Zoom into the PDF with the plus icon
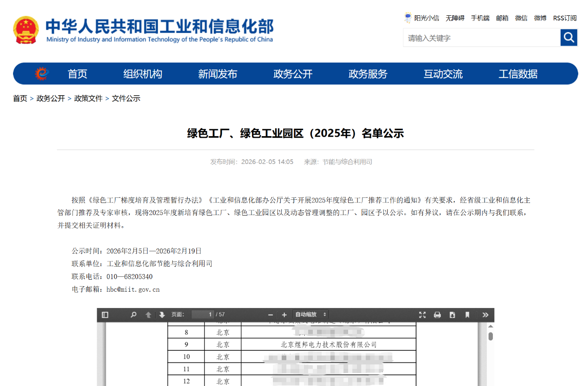Image resolution: width=588 pixels, height=386 pixels. (x=284, y=314)
